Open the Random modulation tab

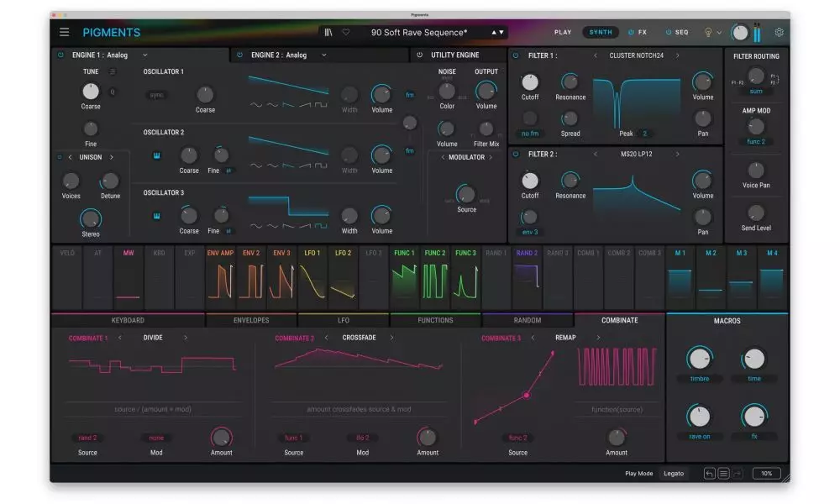528,320
